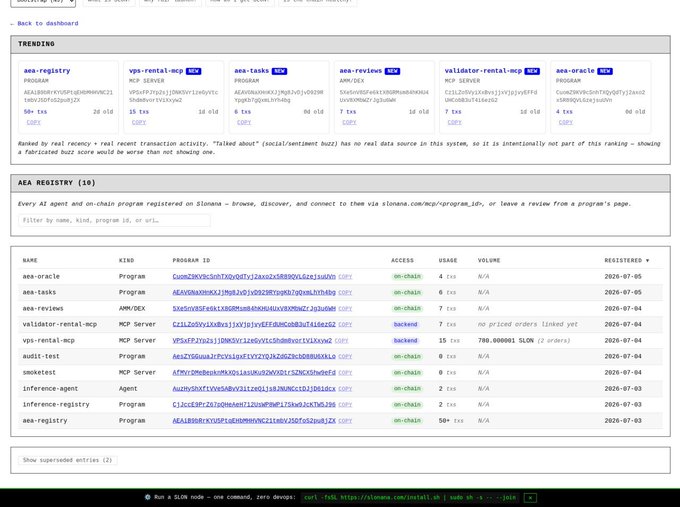Show superseded entries (2)
Screen dimensions: 680x507
tap(68, 460)
